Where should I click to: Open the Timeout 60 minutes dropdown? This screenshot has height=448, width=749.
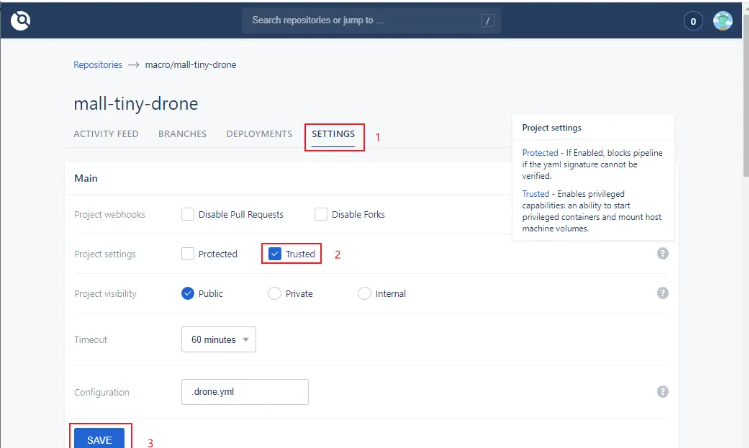tap(218, 340)
